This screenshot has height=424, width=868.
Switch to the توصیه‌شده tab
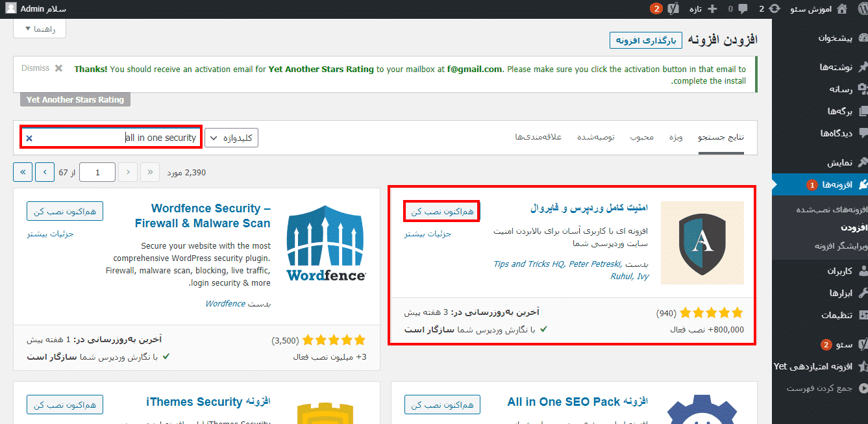(595, 137)
